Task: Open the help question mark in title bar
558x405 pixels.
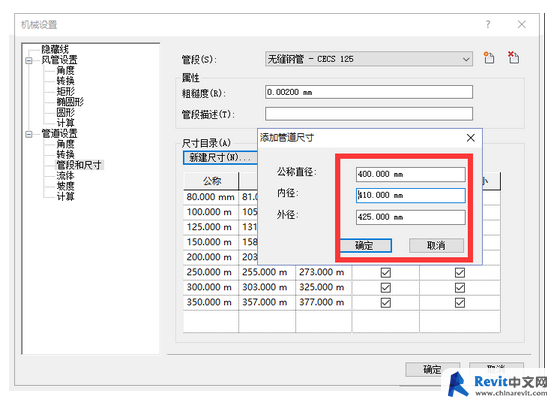Action: point(488,25)
